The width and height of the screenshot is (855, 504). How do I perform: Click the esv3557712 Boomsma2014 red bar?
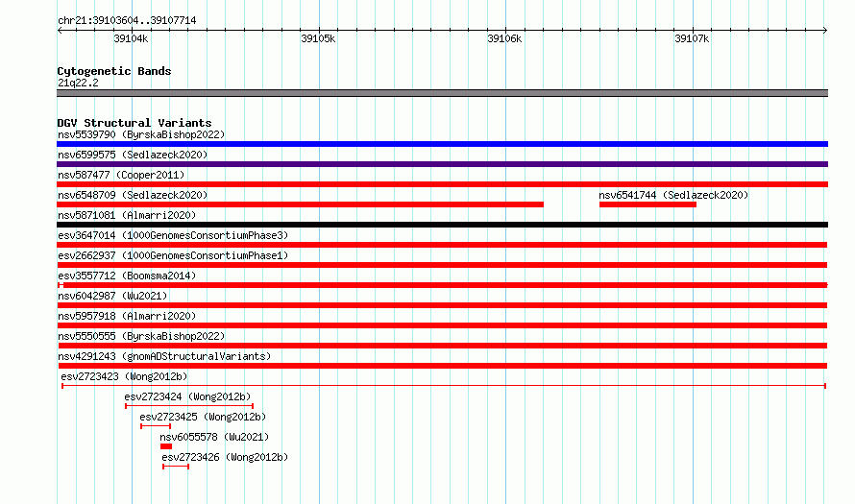(x=442, y=285)
